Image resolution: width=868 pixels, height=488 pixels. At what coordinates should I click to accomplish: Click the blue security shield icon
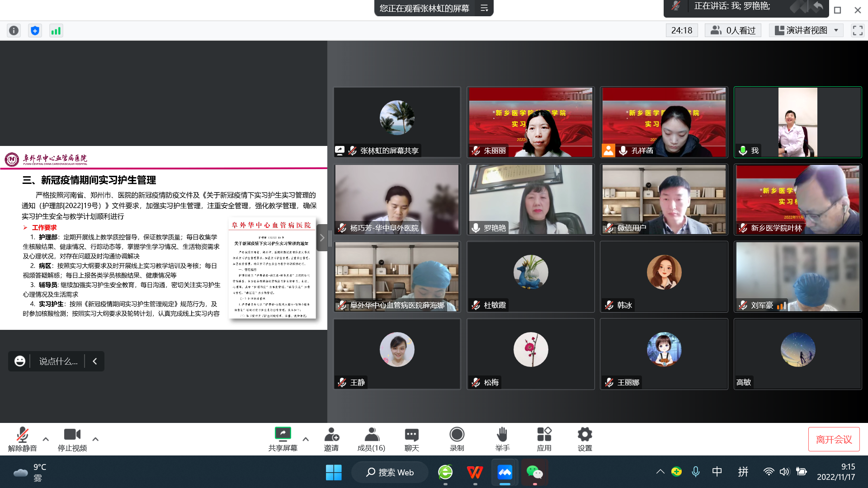tap(35, 30)
